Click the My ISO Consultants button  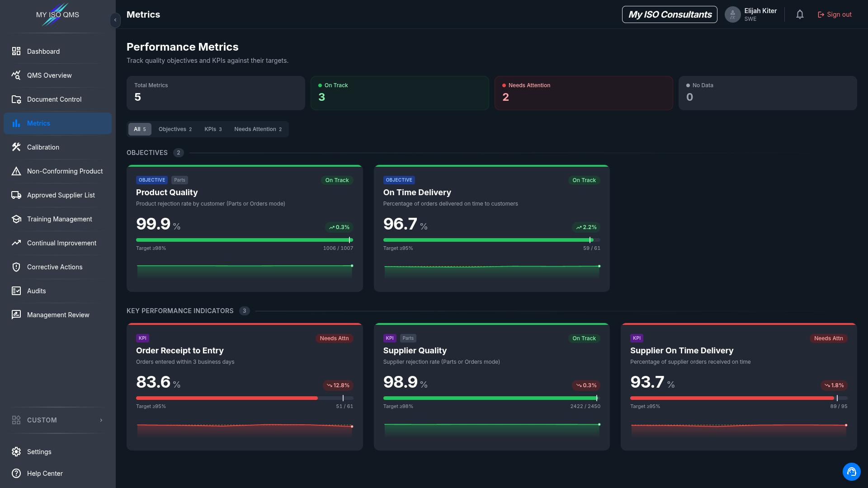coord(670,14)
